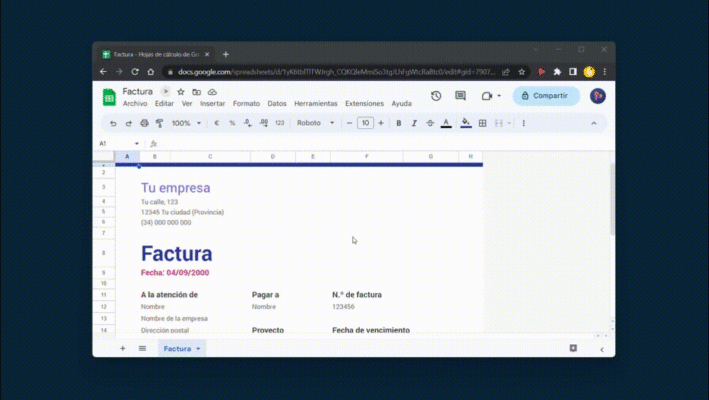Select the Factura sheet tab

tap(177, 348)
